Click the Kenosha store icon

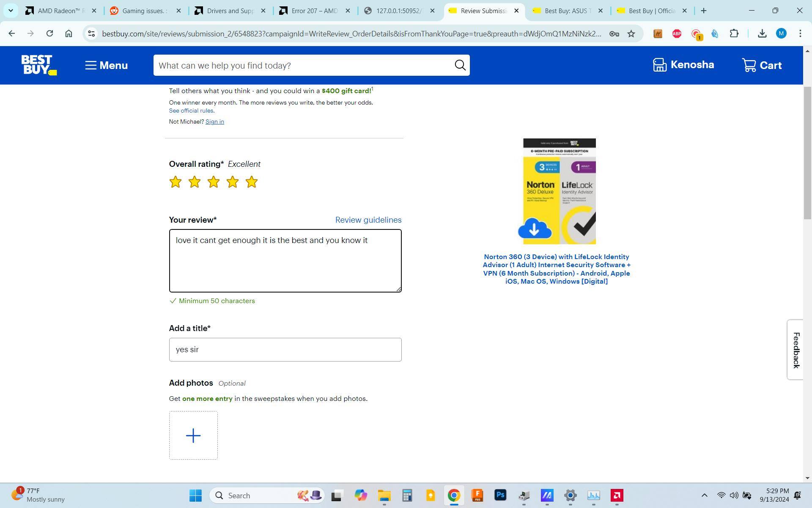[660, 65]
